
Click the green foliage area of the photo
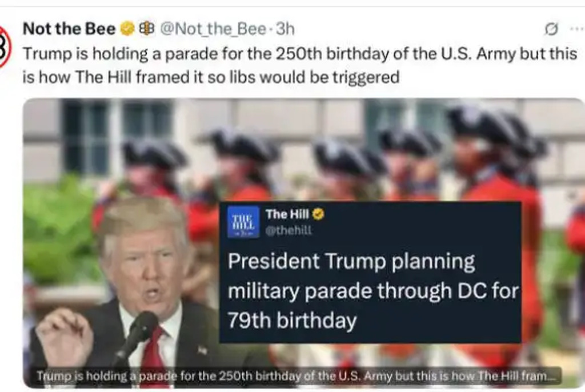59,231
